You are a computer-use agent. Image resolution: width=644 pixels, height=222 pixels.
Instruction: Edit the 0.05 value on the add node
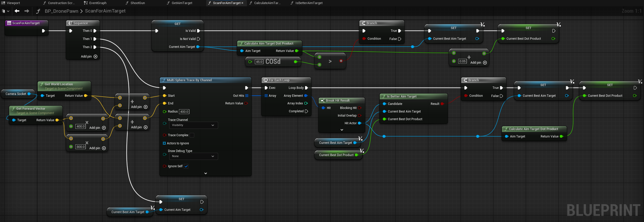462,61
